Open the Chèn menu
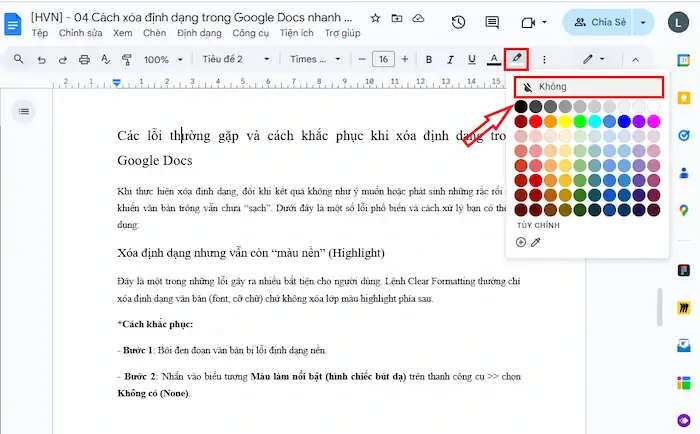This screenshot has width=700, height=434. (x=154, y=33)
